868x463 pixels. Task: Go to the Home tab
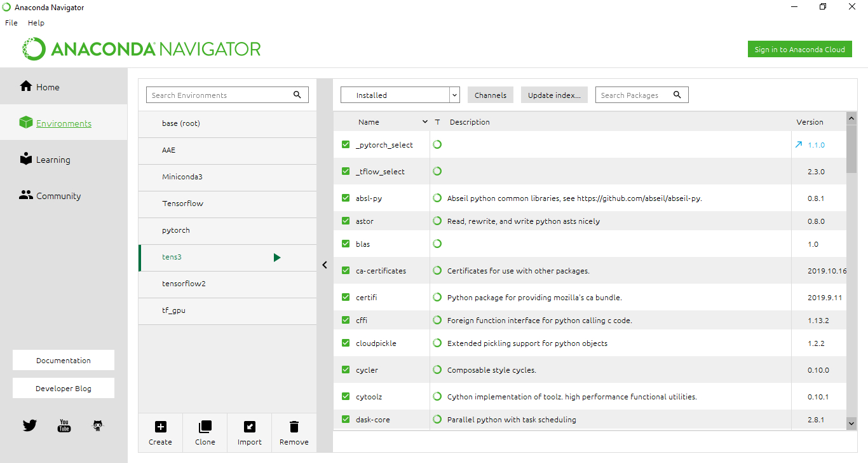click(x=64, y=86)
